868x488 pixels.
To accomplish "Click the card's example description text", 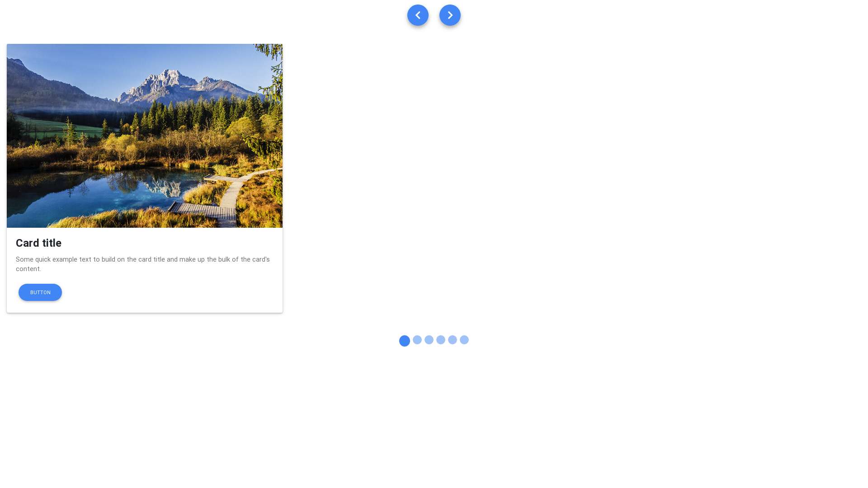I will 143,264.
